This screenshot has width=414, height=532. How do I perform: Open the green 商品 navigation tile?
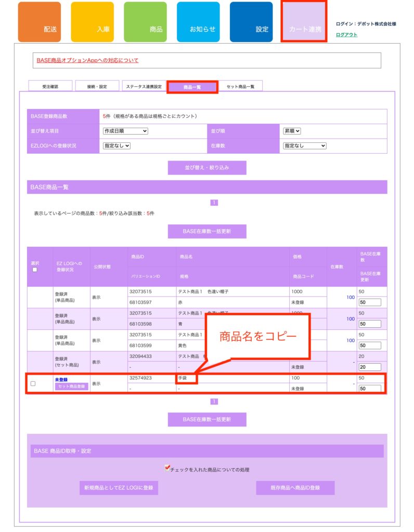pos(145,22)
